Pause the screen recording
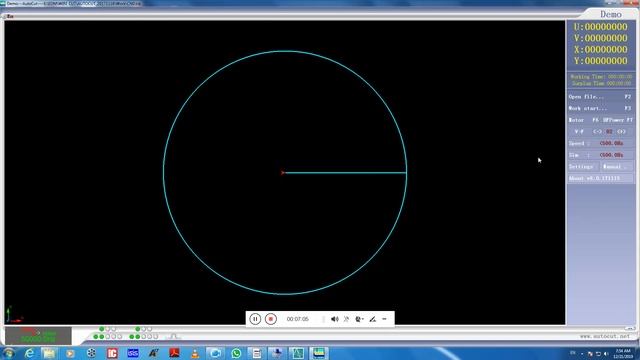This screenshot has height=360, width=640. point(255,319)
